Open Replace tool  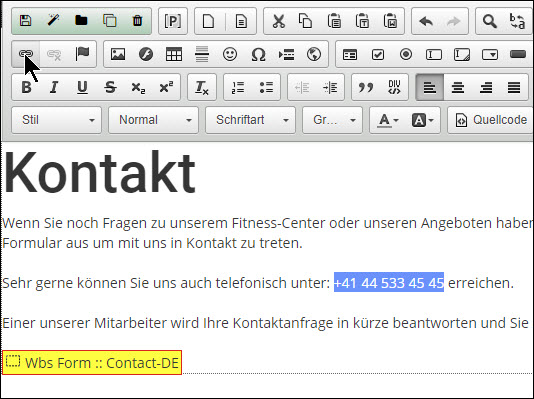(517, 21)
